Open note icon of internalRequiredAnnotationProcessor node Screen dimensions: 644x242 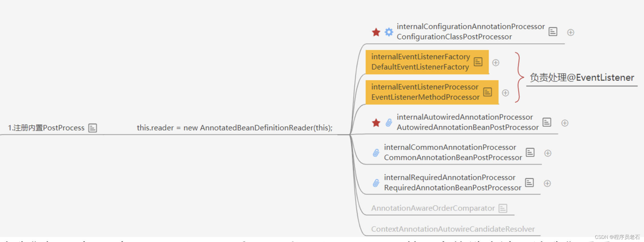[529, 182]
